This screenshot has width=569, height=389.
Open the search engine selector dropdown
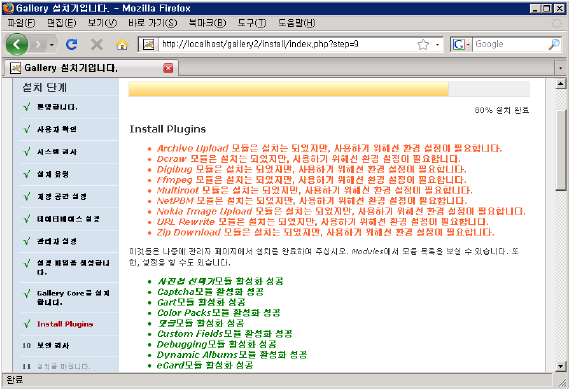click(x=461, y=45)
